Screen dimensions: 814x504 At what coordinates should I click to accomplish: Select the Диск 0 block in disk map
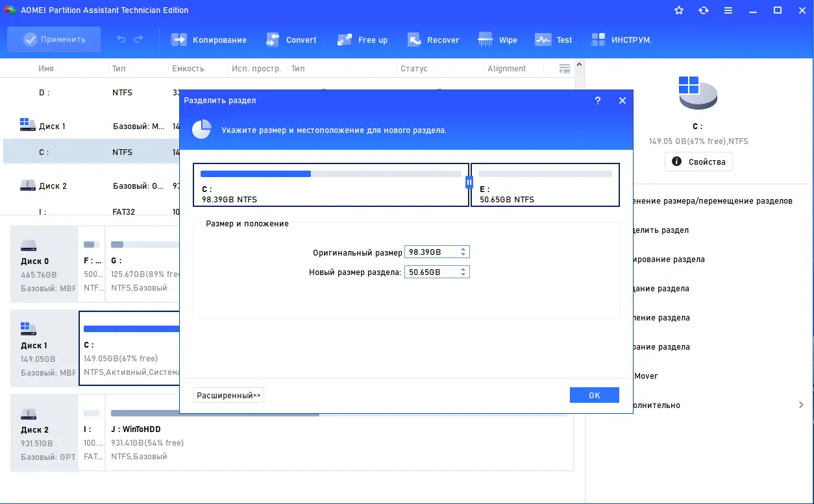44,264
